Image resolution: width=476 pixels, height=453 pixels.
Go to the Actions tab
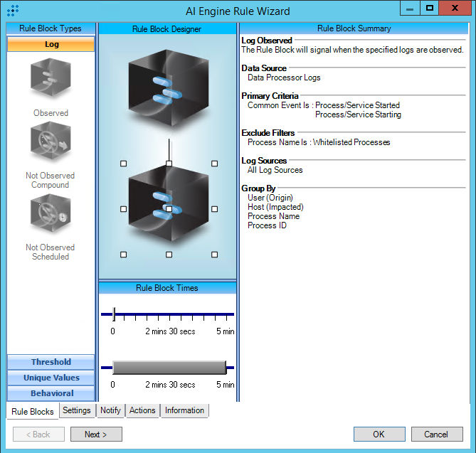coord(142,410)
